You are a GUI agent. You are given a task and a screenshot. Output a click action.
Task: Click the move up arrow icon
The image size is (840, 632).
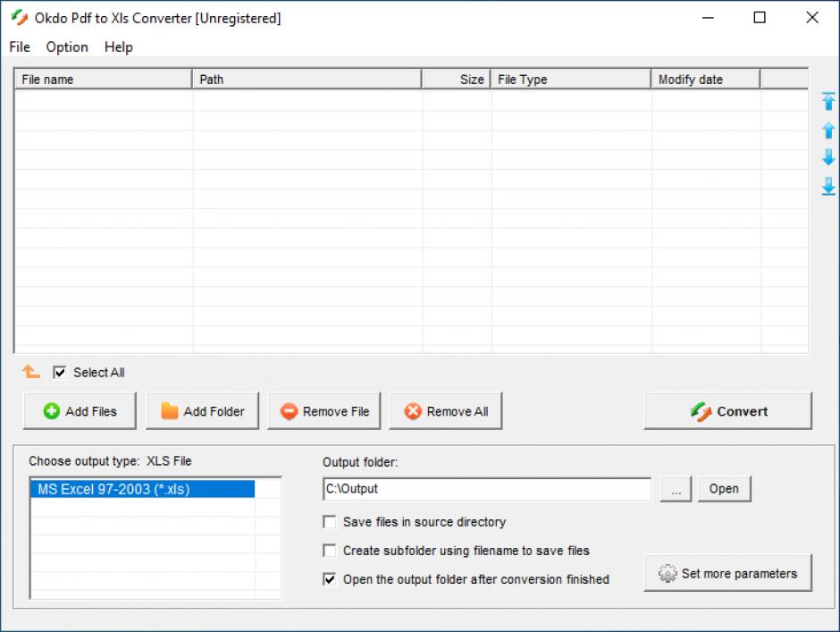(828, 130)
